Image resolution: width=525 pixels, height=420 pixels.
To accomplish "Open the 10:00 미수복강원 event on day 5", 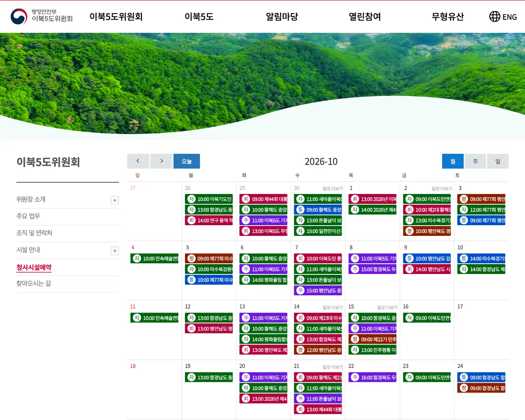I will tap(209, 269).
